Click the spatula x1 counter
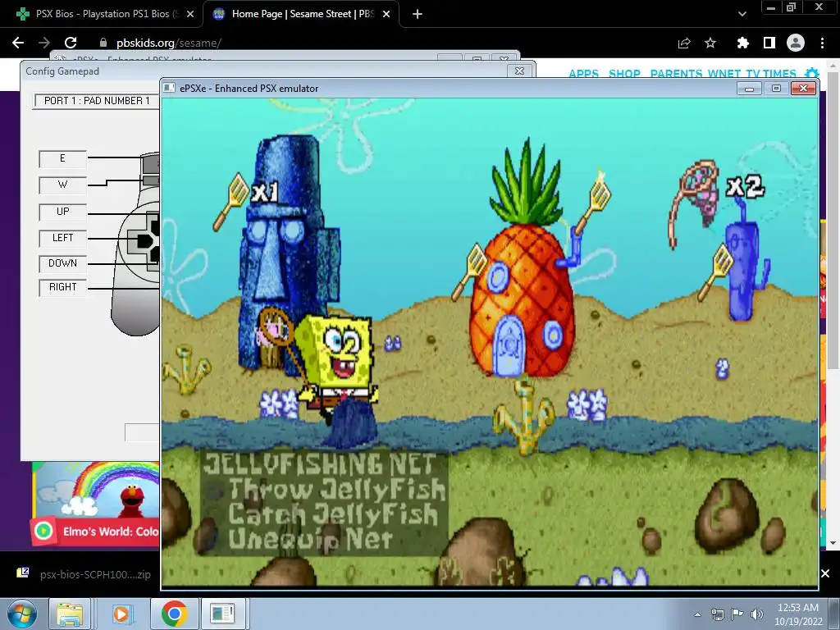The width and height of the screenshot is (840, 630). point(246,201)
